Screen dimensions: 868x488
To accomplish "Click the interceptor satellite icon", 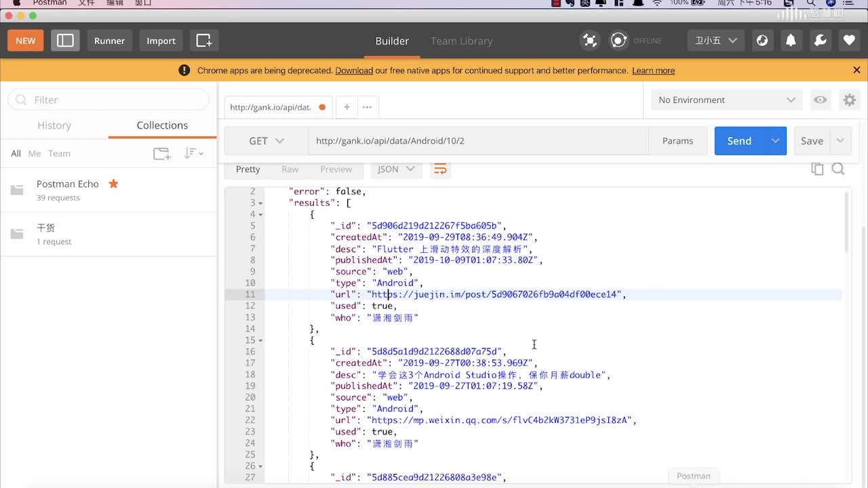I will coord(590,41).
